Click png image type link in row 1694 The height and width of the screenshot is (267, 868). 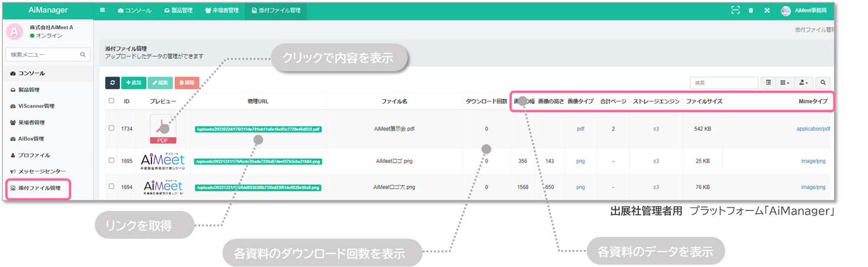tap(581, 187)
